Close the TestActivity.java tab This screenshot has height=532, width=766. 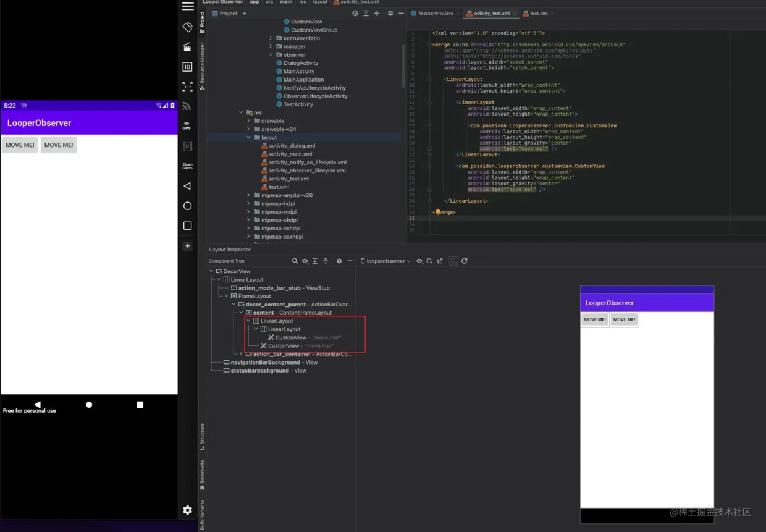click(x=458, y=13)
